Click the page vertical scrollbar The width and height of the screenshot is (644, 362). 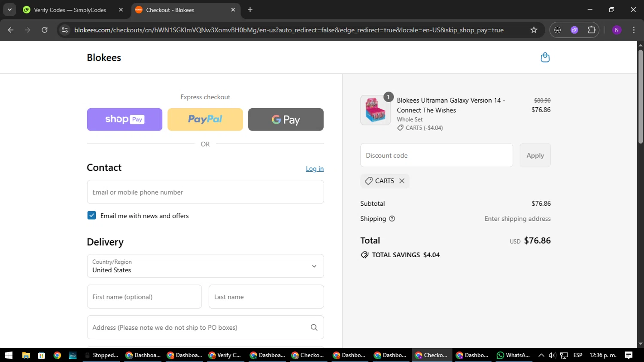pyautogui.click(x=641, y=97)
